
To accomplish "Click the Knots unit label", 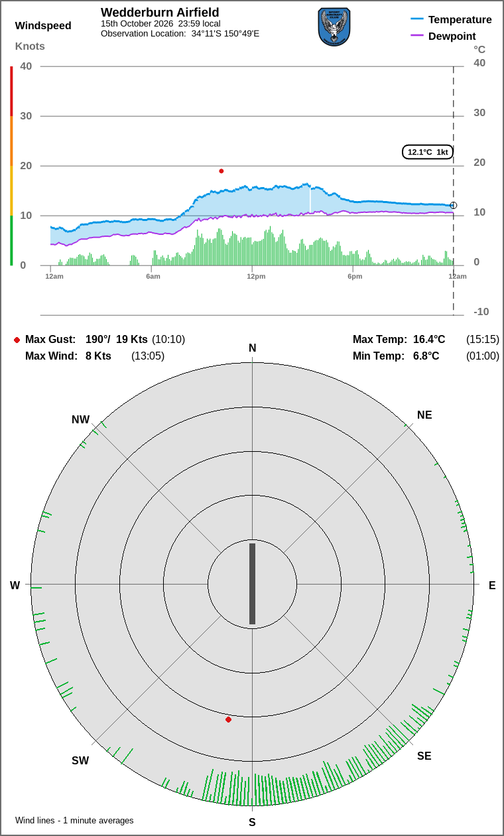I will (30, 46).
